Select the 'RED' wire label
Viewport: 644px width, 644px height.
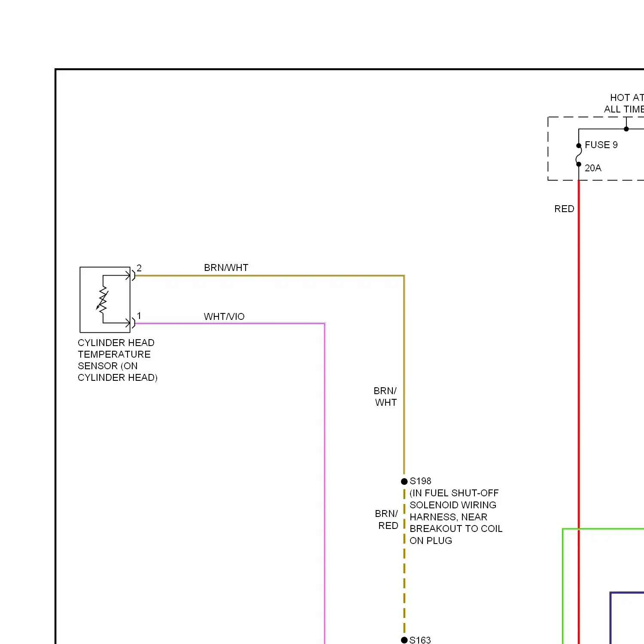(564, 209)
